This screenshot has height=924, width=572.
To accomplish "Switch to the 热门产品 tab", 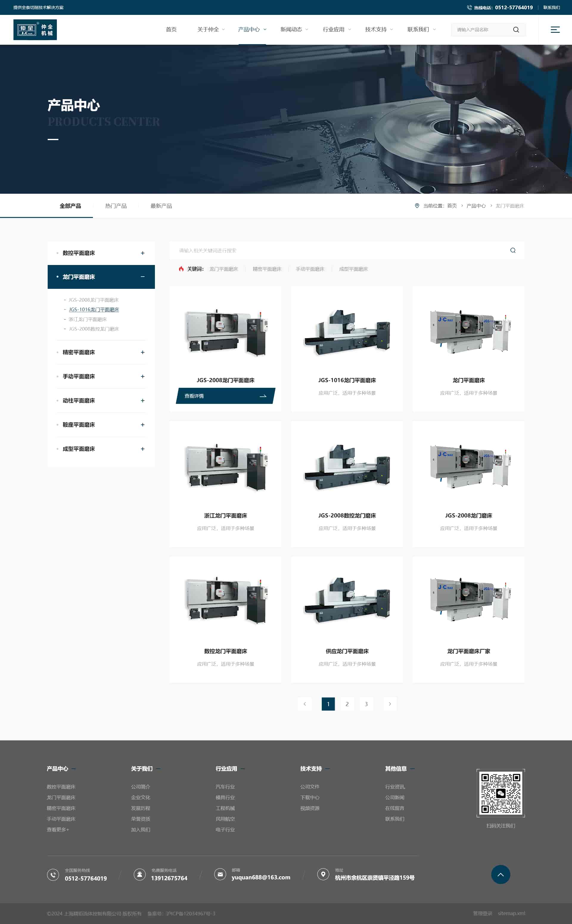I will point(116,206).
